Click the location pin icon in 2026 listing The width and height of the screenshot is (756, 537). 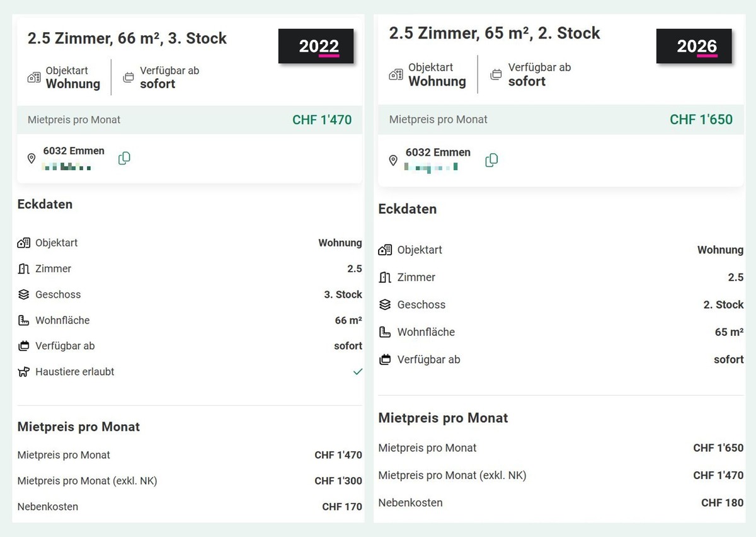[393, 161]
